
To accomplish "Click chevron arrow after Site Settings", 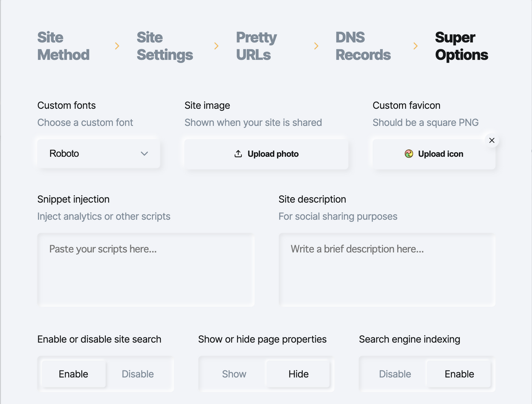I will pyautogui.click(x=217, y=46).
